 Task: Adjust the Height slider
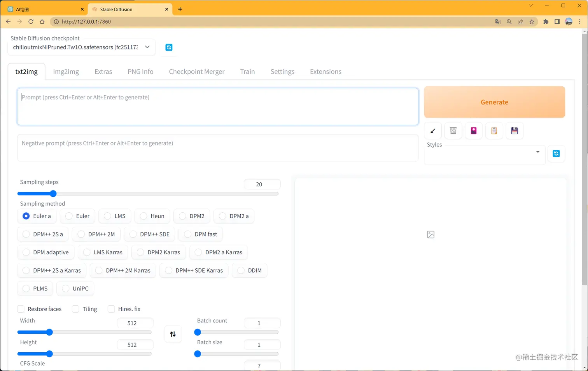84,354
